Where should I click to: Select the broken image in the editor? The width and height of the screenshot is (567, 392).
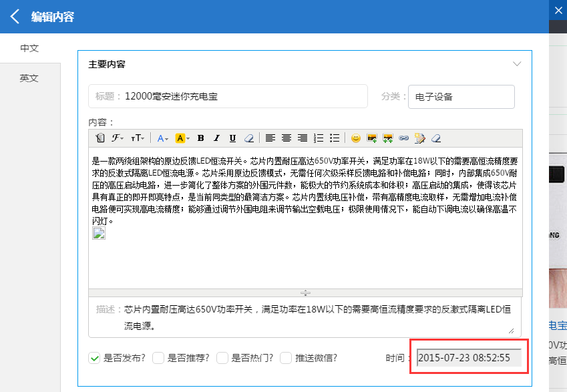click(99, 233)
